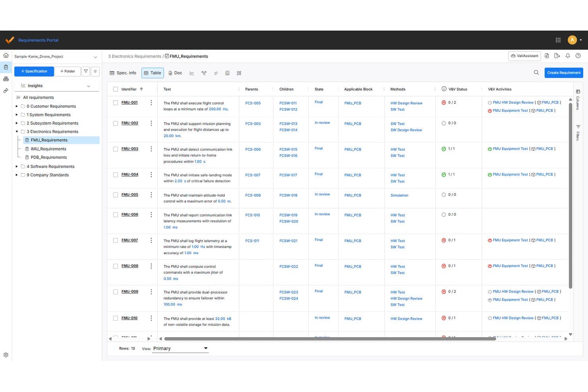The width and height of the screenshot is (588, 392).
Task: Toggle the select-all checkbox in header
Action: click(x=116, y=89)
